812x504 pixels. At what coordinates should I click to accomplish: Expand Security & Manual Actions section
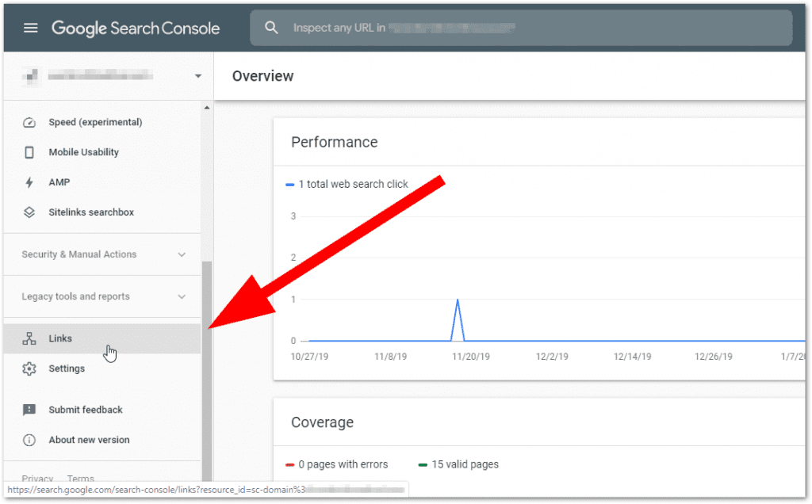point(102,254)
